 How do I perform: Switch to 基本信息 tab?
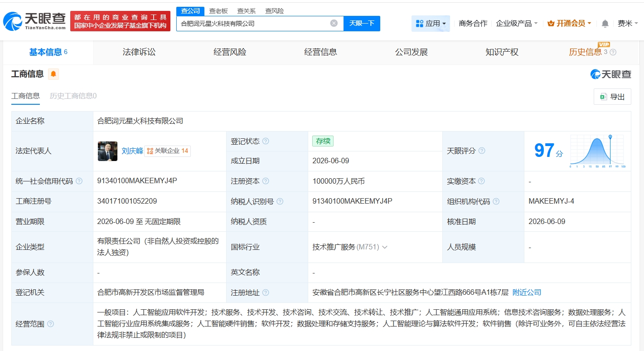point(48,52)
